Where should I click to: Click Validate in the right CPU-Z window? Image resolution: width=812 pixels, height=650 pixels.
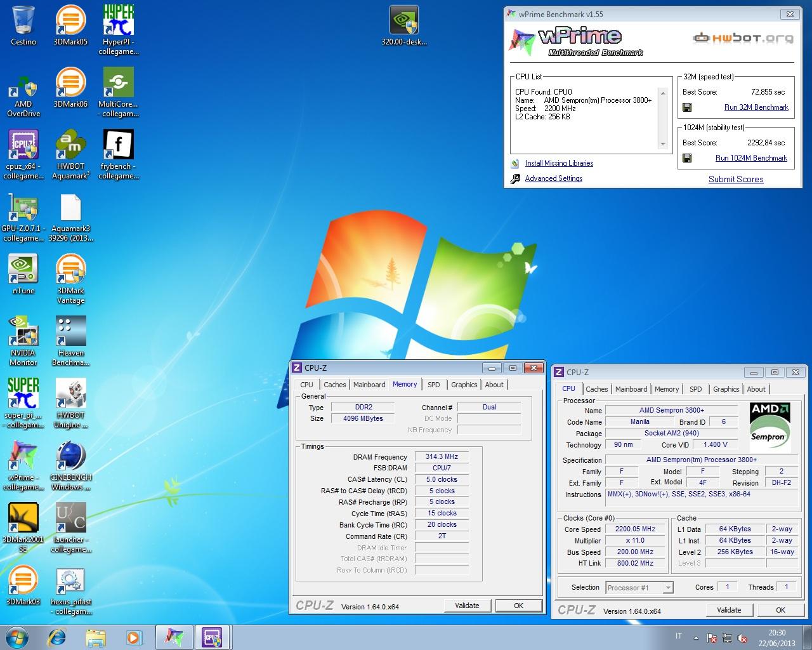pos(729,610)
